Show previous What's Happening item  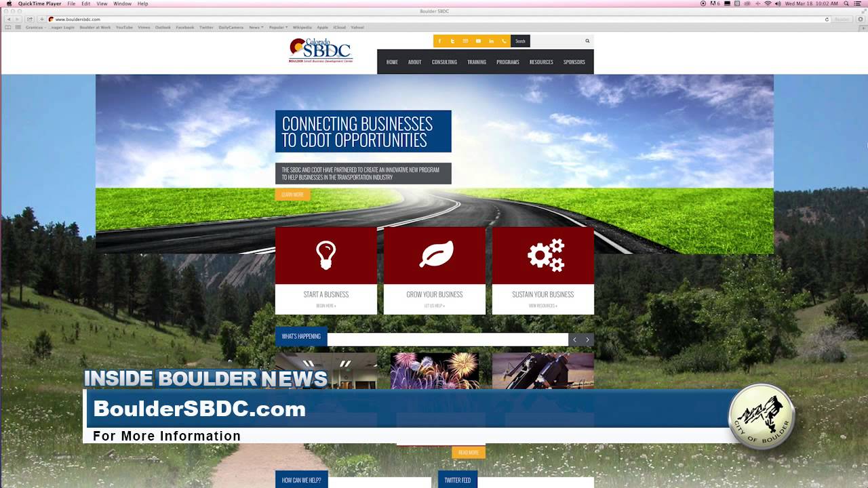(574, 340)
